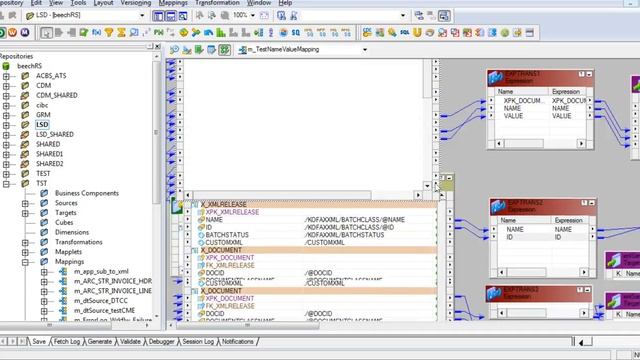Collapse the TST folder node
This screenshot has width=640, height=360.
coord(6,184)
